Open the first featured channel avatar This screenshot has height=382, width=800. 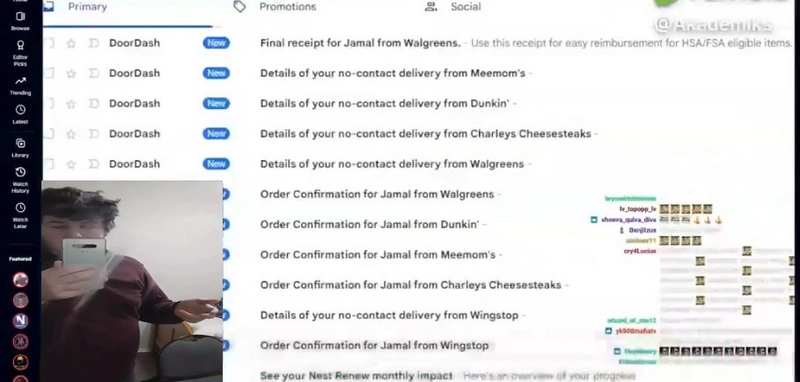(x=20, y=279)
